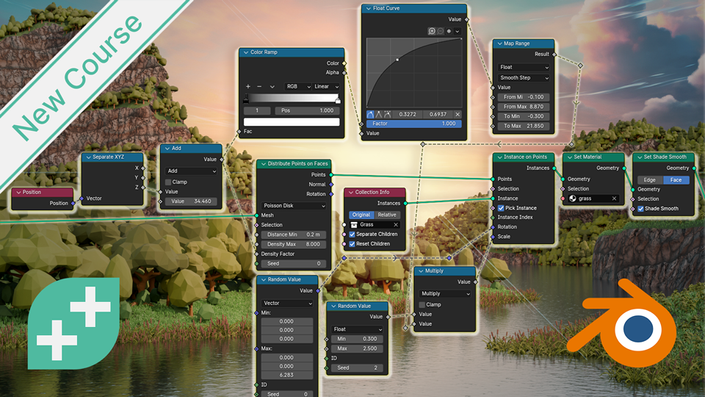Click the Factor slider in Float Curve
Image resolution: width=705 pixels, height=397 pixels.
pos(414,123)
